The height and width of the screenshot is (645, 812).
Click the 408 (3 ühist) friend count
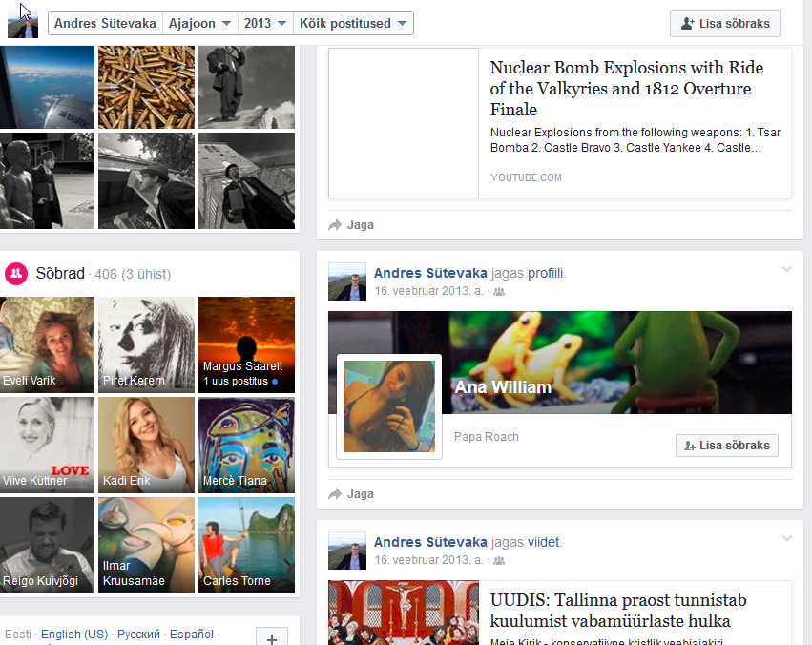click(133, 274)
